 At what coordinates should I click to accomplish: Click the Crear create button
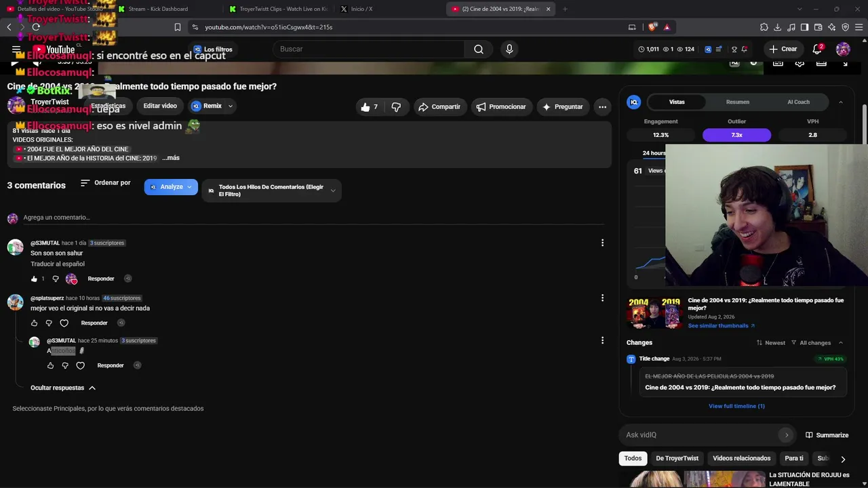click(x=783, y=49)
